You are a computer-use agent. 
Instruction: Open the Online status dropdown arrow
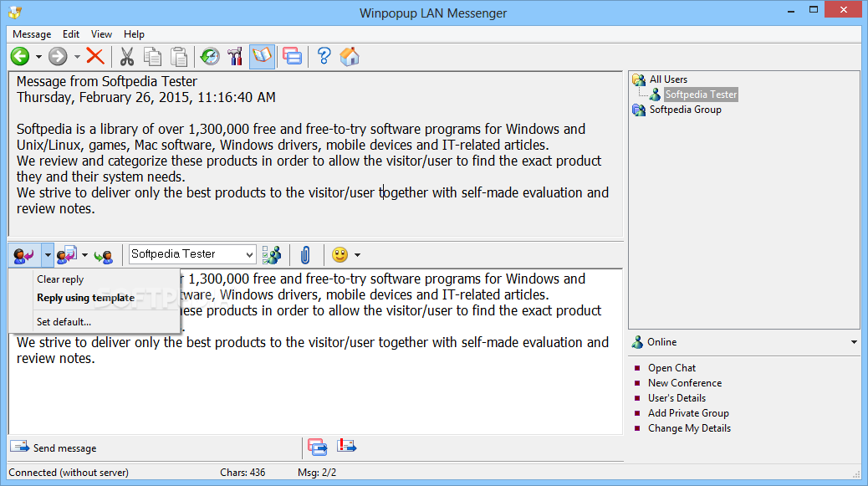(854, 342)
